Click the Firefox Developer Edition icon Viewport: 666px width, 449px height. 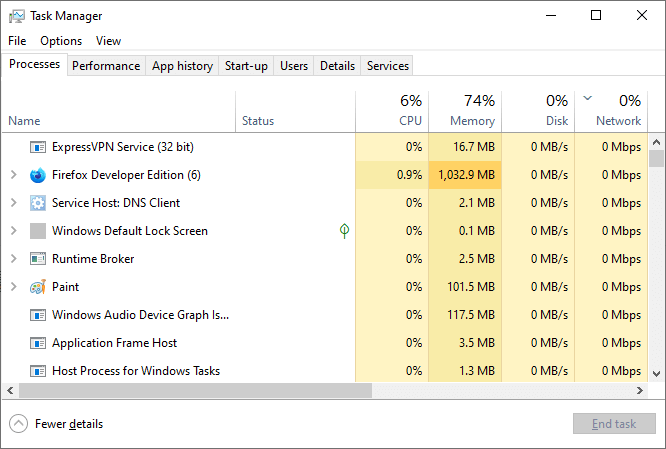click(x=38, y=175)
